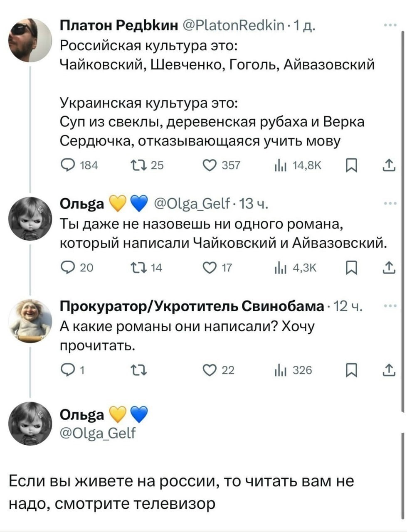407x532 pixels.
Task: Reply to Платон Редькин's tweet (184 comments)
Action: click(67, 165)
